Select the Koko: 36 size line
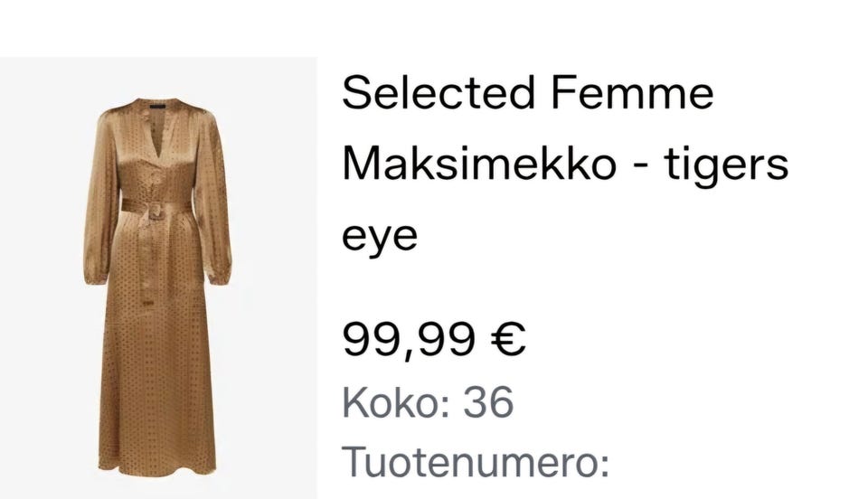The image size is (868, 499). pos(428,402)
